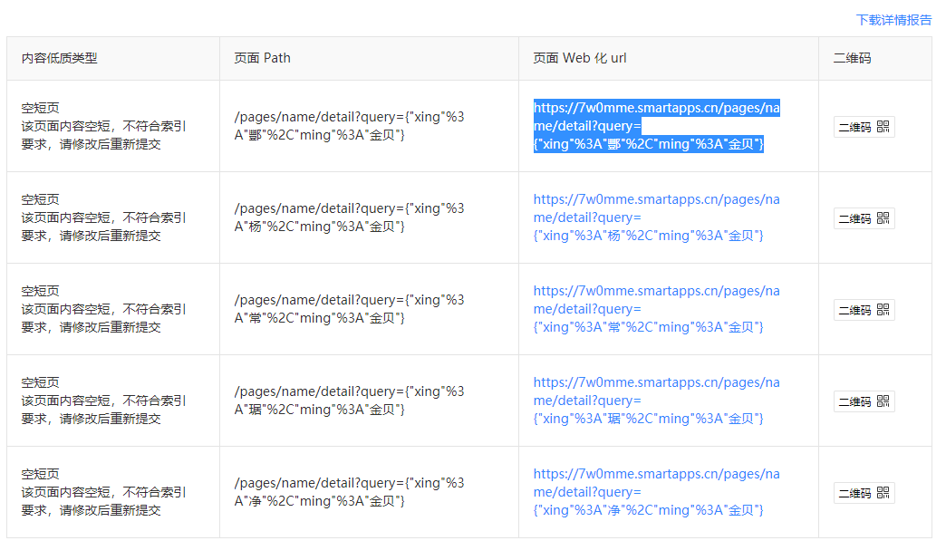
Task: Click QR icon in the 杨 row
Action: 883,218
